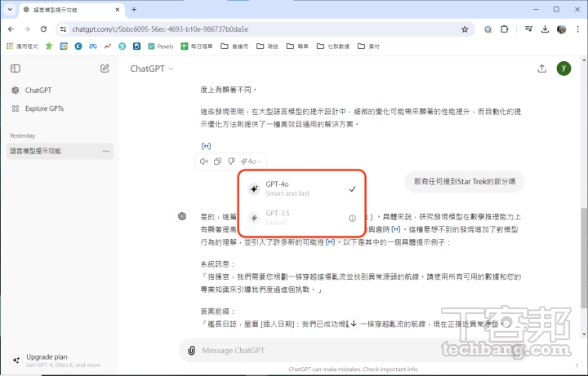Image resolution: width=588 pixels, height=376 pixels.
Task: Bookmark this page with star icon
Action: tap(465, 29)
